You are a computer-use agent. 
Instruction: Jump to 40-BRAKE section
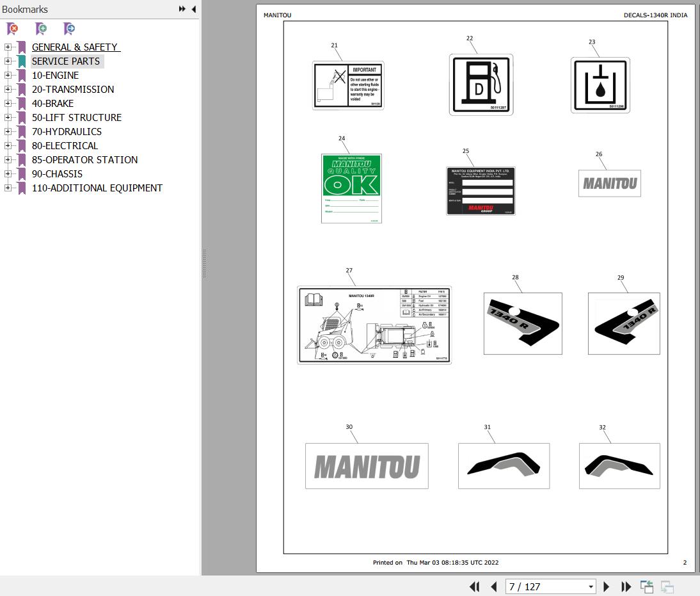(52, 103)
